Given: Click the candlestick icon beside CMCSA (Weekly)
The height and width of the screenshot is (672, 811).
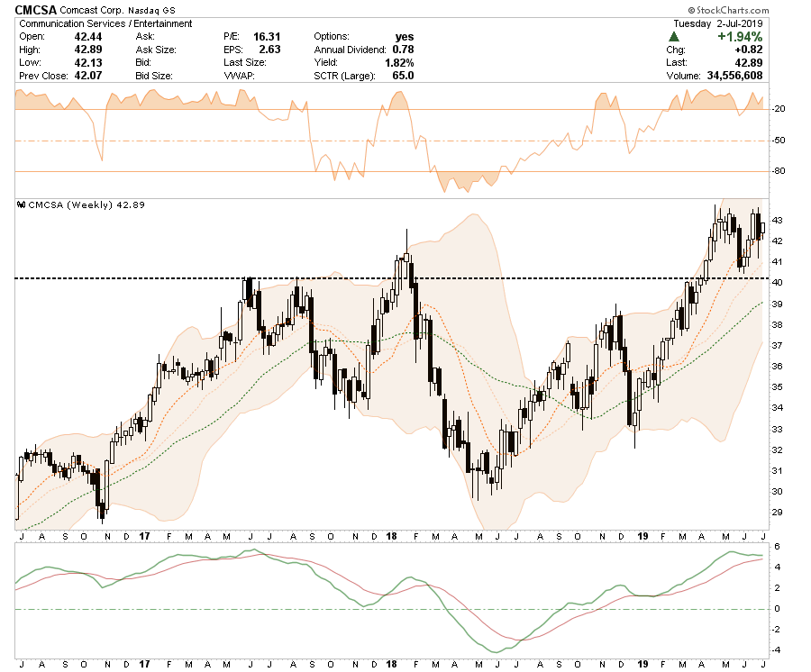Looking at the screenshot, I should [x=22, y=204].
